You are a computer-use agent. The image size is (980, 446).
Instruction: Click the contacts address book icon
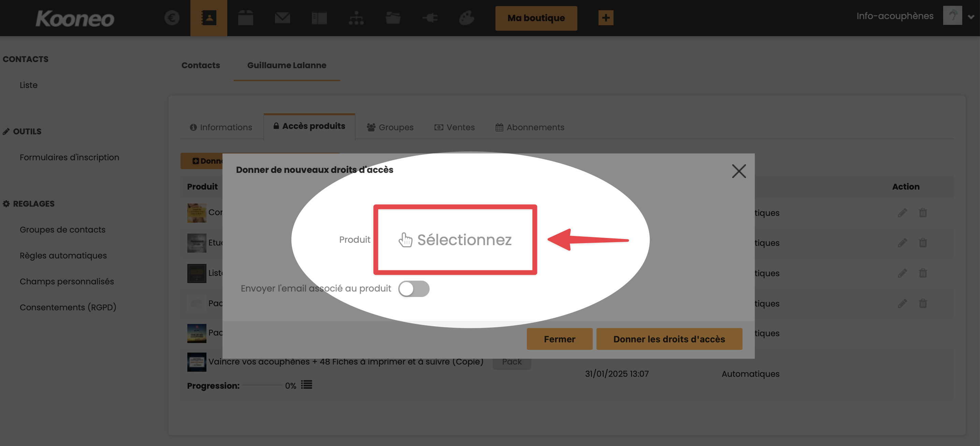(208, 18)
